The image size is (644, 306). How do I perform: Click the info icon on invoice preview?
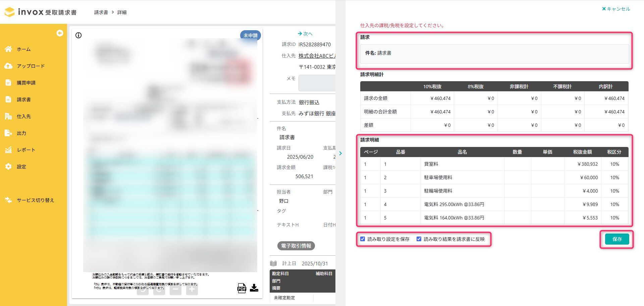78,35
